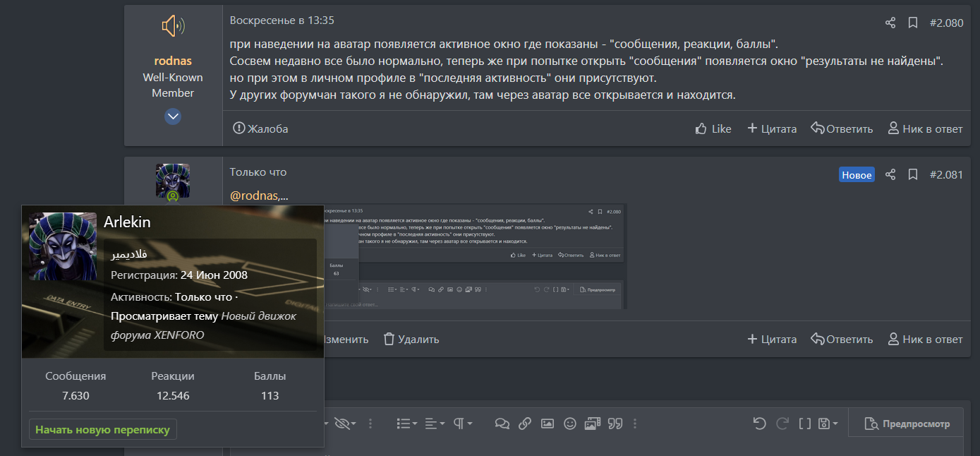Delete post via Удалить
980x456 pixels.
(x=411, y=339)
